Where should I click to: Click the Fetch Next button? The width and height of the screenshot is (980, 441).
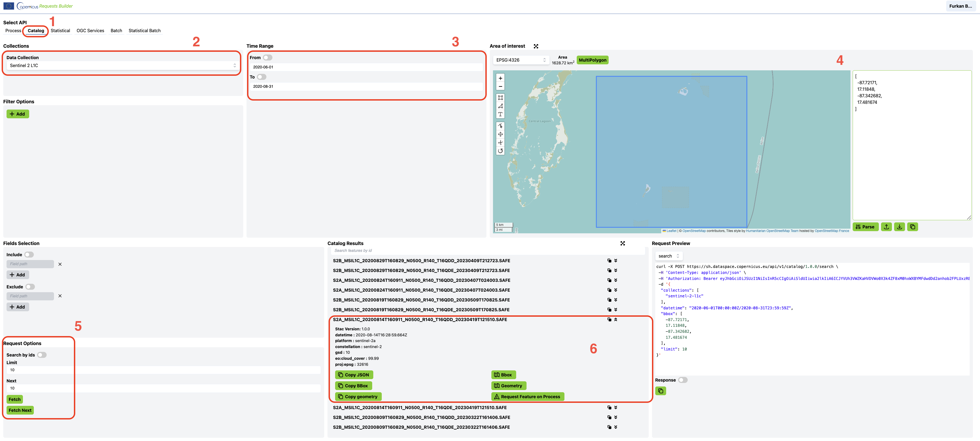(20, 410)
